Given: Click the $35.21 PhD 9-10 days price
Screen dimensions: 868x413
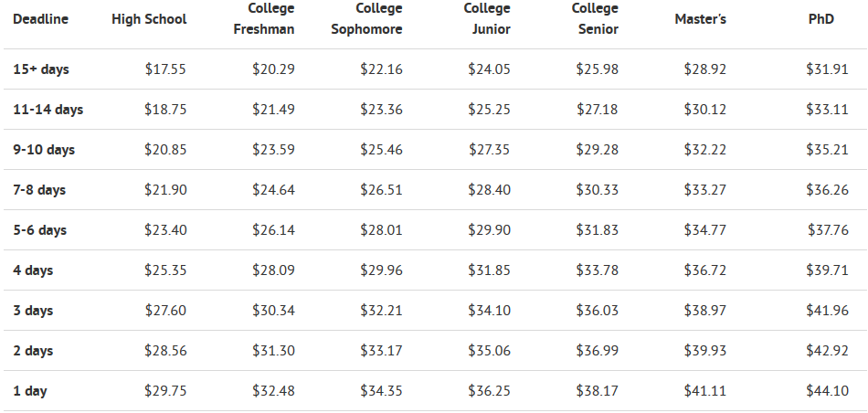Looking at the screenshot, I should (827, 150).
